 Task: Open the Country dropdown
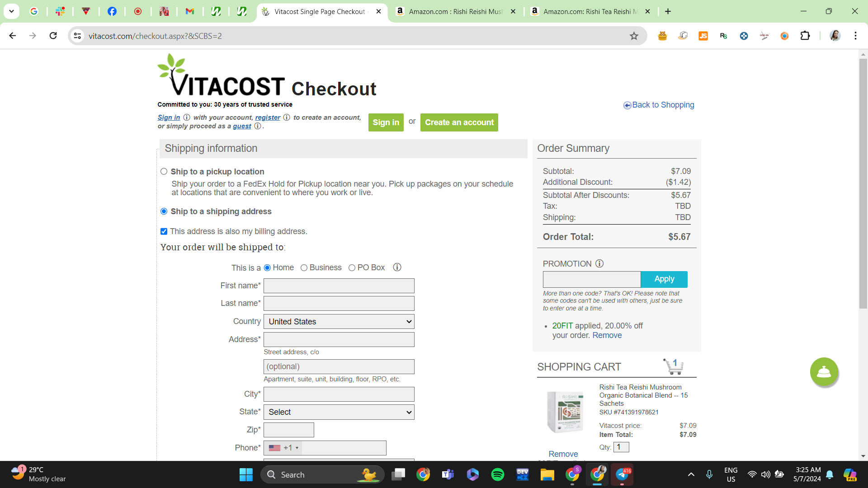click(x=339, y=322)
